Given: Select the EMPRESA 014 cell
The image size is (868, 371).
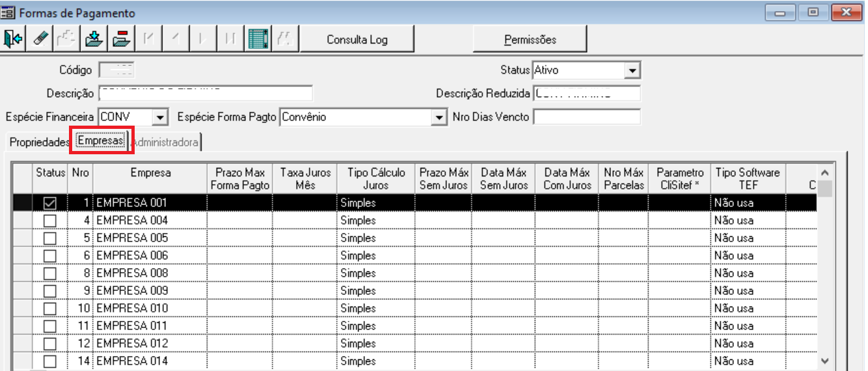Looking at the screenshot, I should [150, 361].
